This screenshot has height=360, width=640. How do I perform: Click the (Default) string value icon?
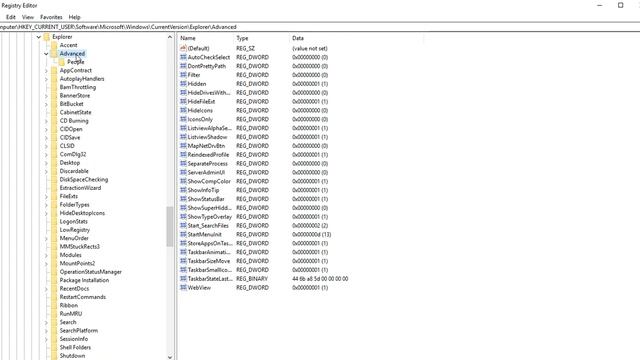click(183, 48)
